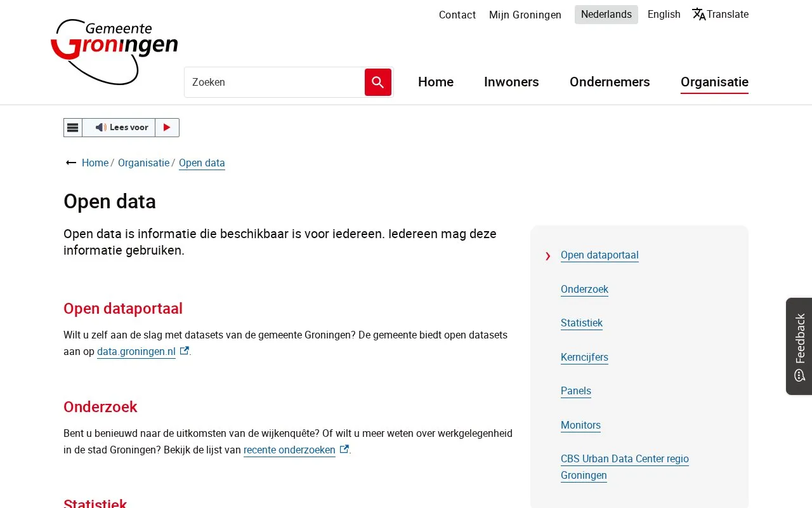Open the Organisatie menu item
Viewport: 812px width, 508px height.
(714, 82)
